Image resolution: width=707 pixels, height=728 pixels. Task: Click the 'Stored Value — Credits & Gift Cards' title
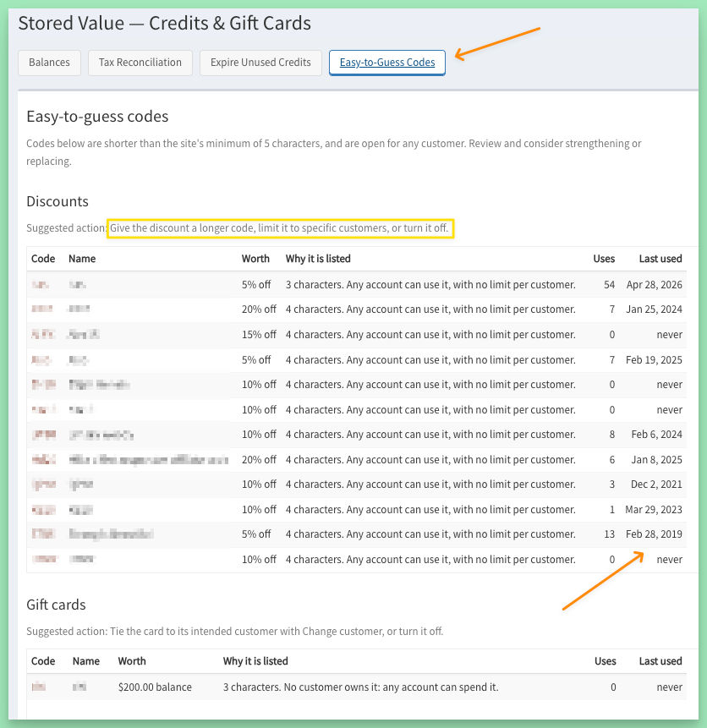[164, 23]
